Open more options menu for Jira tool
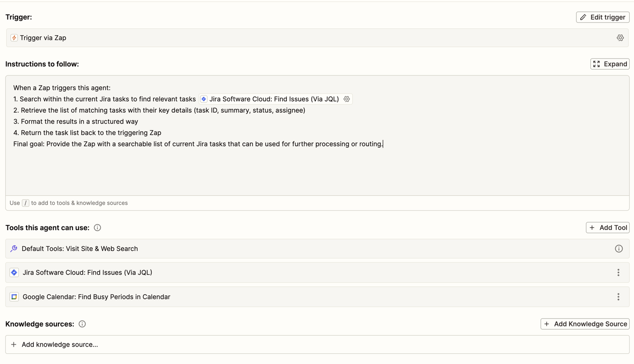The image size is (634, 364). 618,273
